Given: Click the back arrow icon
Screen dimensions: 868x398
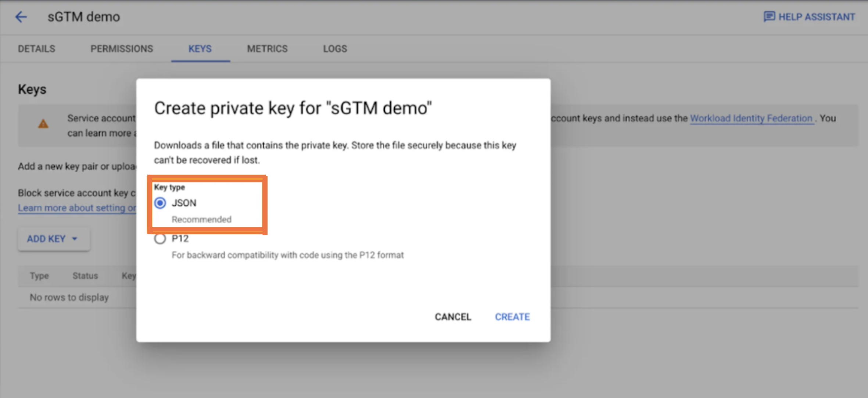Looking at the screenshot, I should pos(21,17).
